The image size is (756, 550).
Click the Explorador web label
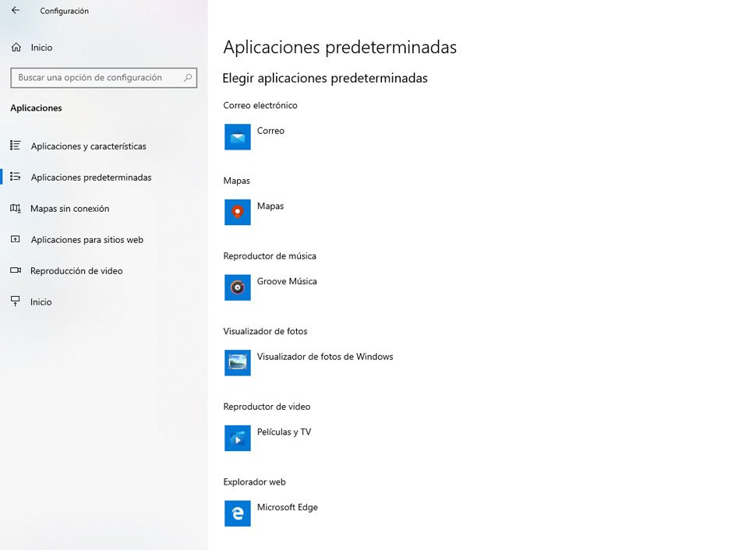(x=255, y=481)
